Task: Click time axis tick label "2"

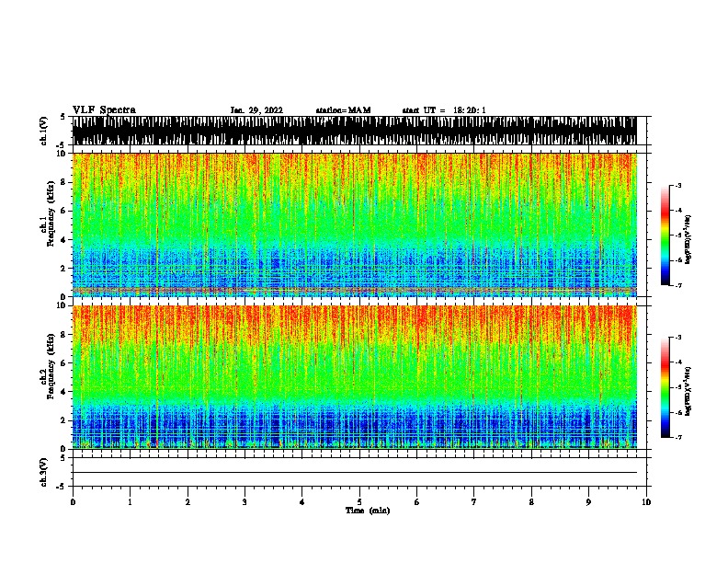Action: (188, 502)
